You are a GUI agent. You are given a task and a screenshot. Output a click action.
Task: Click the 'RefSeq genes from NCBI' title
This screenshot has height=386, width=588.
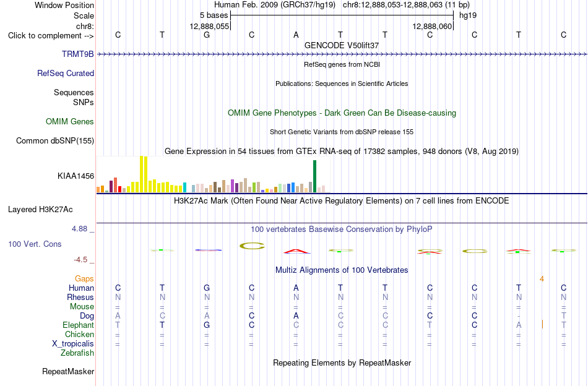click(342, 64)
